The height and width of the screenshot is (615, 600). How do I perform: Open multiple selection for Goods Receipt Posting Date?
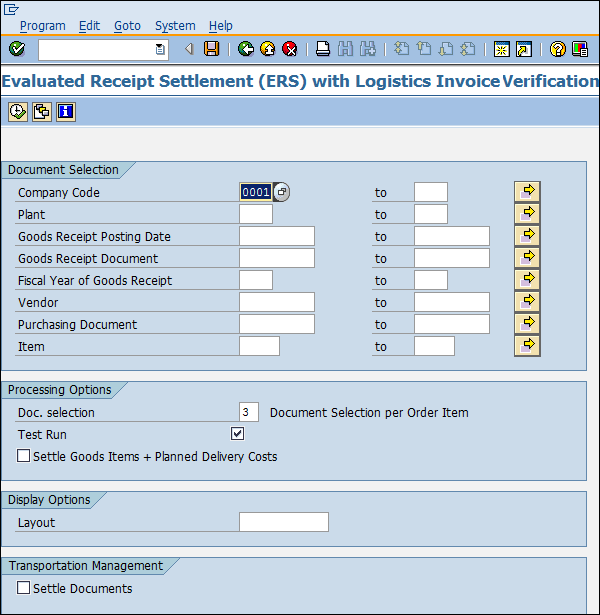coord(527,236)
